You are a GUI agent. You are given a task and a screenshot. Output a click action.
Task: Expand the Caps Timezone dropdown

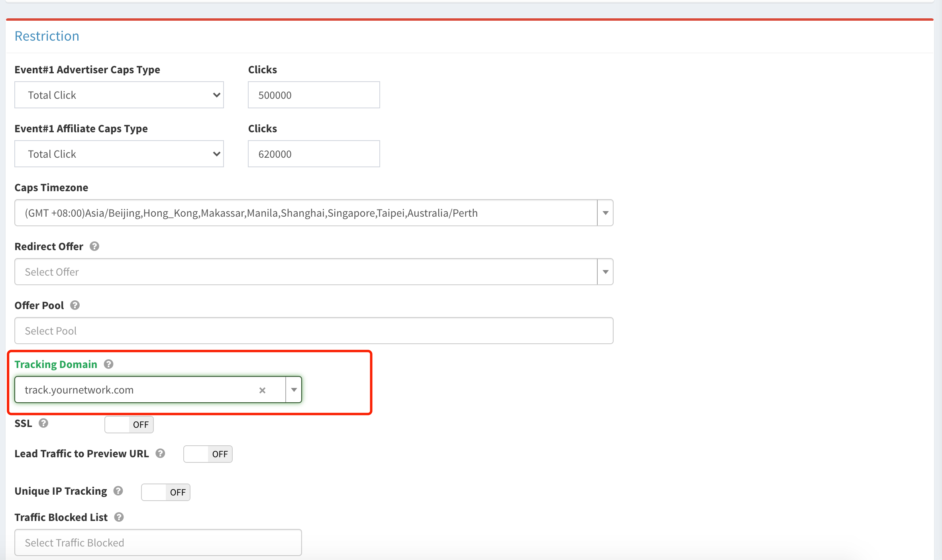605,212
